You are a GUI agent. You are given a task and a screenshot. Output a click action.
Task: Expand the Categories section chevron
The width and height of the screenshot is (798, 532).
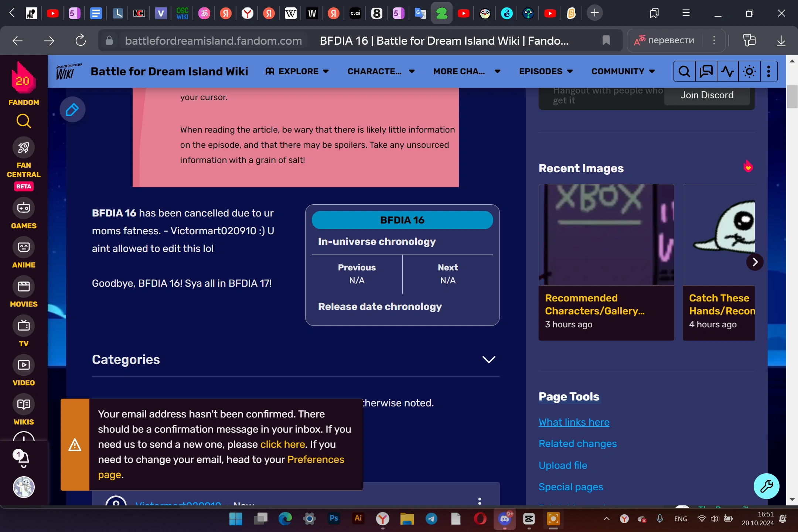click(488, 359)
